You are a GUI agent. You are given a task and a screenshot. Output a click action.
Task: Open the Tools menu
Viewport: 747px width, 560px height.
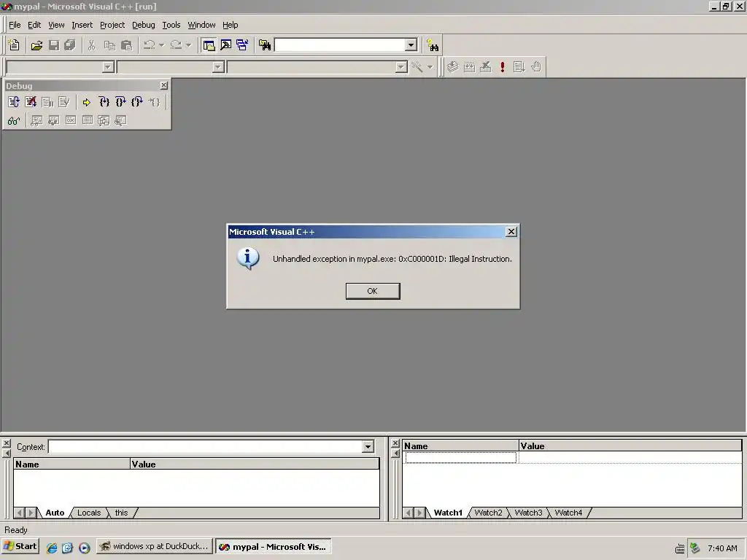tap(171, 25)
